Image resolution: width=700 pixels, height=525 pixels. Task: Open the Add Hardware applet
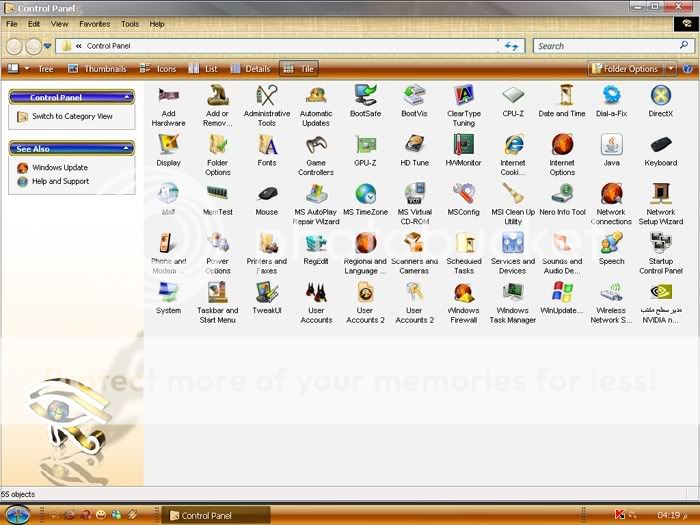[x=168, y=106]
